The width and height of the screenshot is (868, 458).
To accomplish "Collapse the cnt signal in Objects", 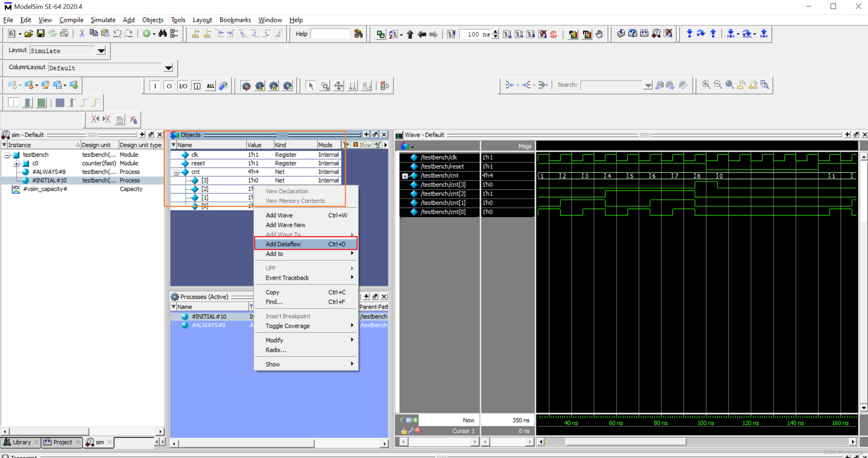I will 176,172.
